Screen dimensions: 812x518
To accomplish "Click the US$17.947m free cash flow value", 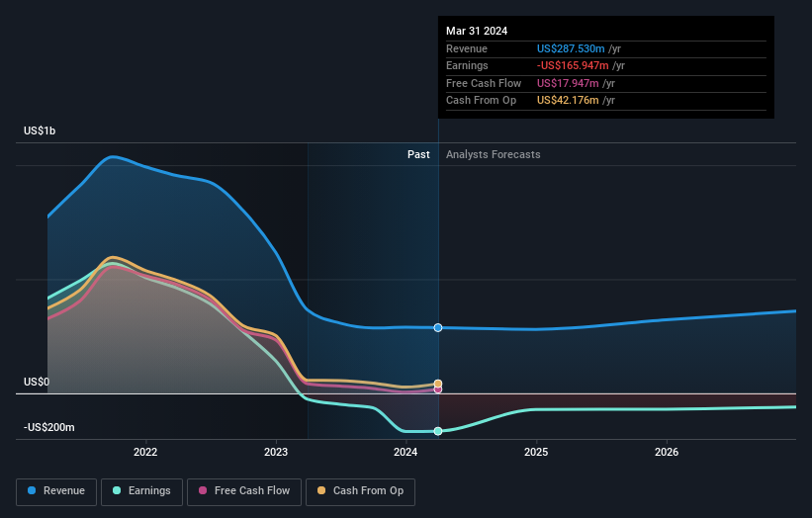I will click(x=568, y=83).
